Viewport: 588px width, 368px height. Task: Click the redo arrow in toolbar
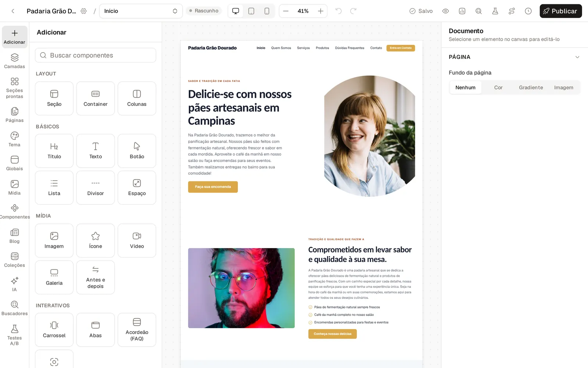click(x=353, y=11)
